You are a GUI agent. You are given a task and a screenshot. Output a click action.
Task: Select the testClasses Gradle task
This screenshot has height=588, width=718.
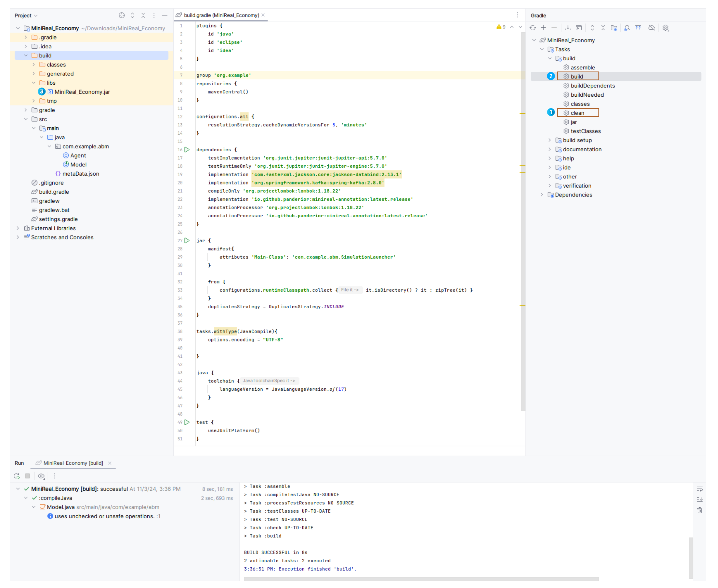[x=582, y=131]
